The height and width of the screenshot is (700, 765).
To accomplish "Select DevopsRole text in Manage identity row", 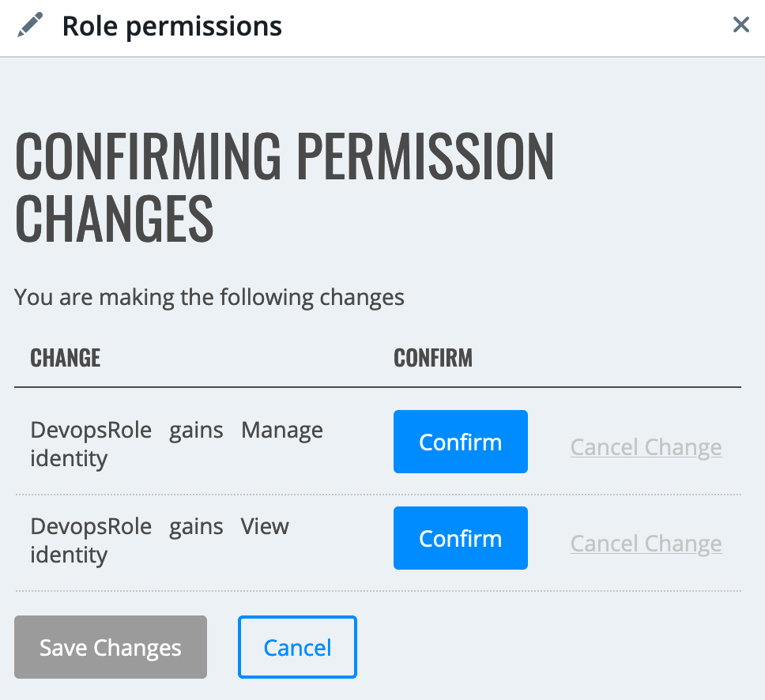I will [x=91, y=431].
